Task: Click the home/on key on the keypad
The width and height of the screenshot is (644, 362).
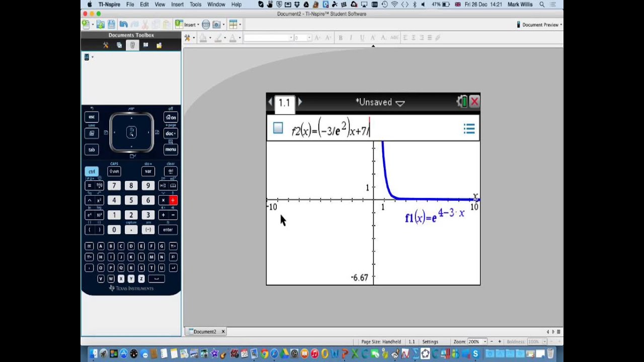Action: [171, 117]
